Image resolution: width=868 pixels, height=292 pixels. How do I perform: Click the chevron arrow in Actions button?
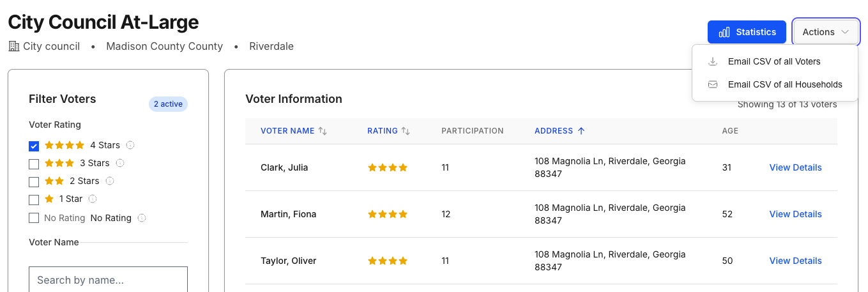tap(845, 32)
